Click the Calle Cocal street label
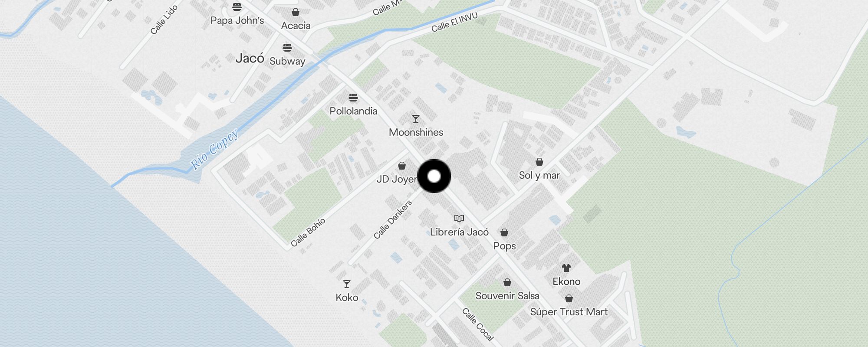This screenshot has height=347, width=868. pyautogui.click(x=478, y=324)
